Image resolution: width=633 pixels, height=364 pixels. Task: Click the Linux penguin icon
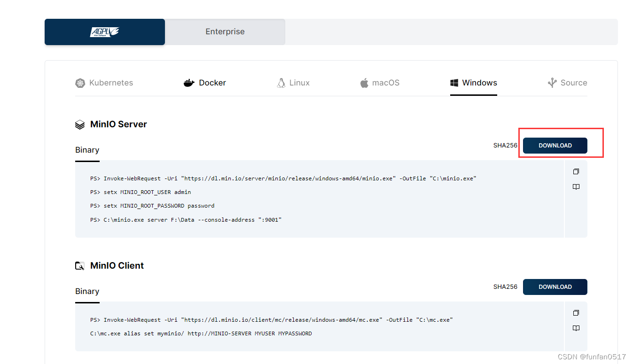click(x=281, y=83)
